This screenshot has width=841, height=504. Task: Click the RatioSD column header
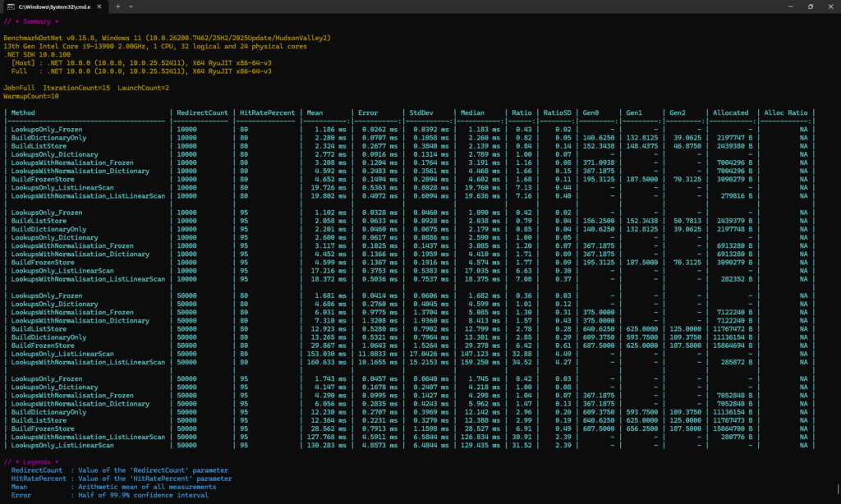[x=558, y=112]
